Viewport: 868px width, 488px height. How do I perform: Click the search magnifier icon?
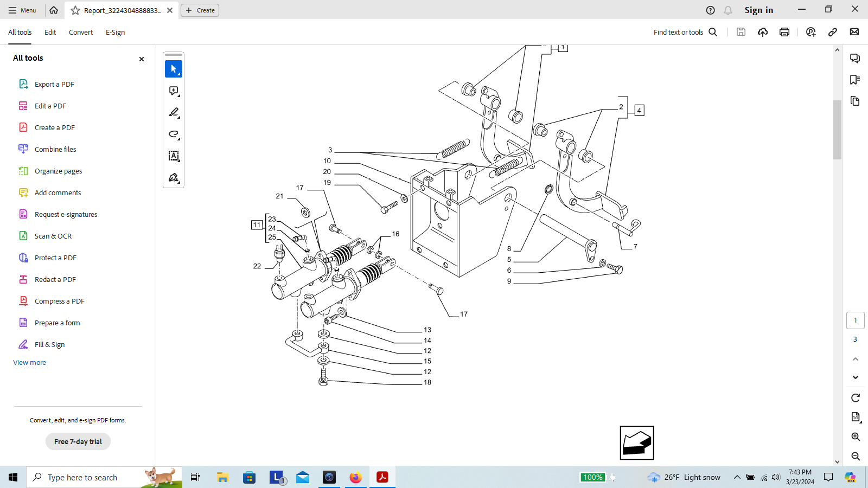pos(713,32)
